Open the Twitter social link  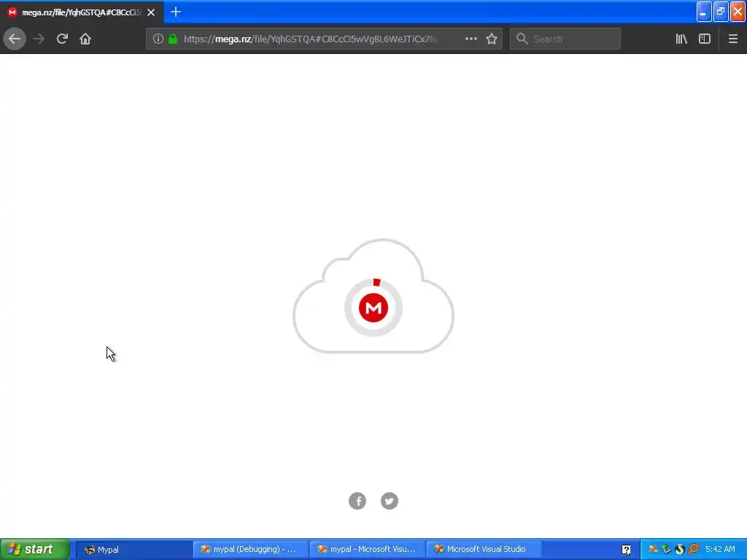pyautogui.click(x=390, y=501)
